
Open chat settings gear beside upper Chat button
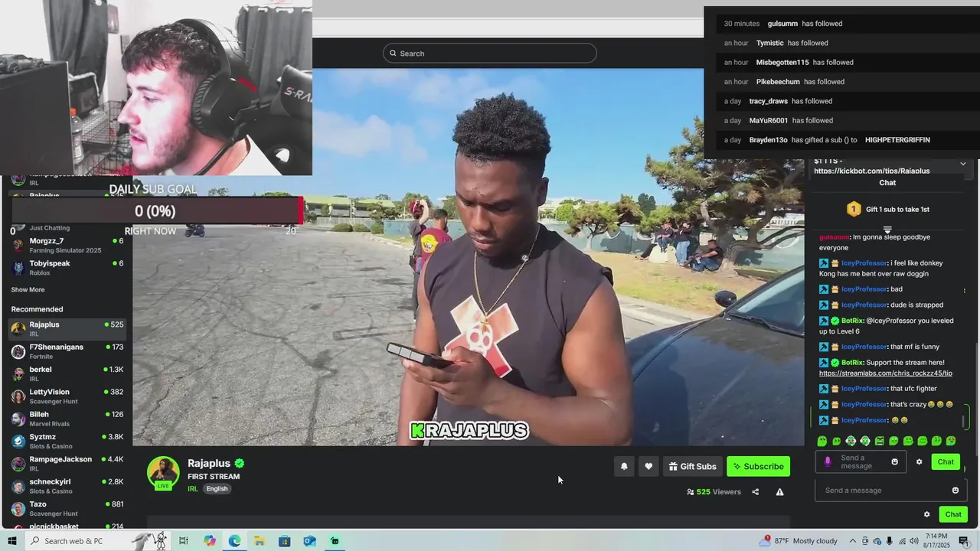point(919,461)
